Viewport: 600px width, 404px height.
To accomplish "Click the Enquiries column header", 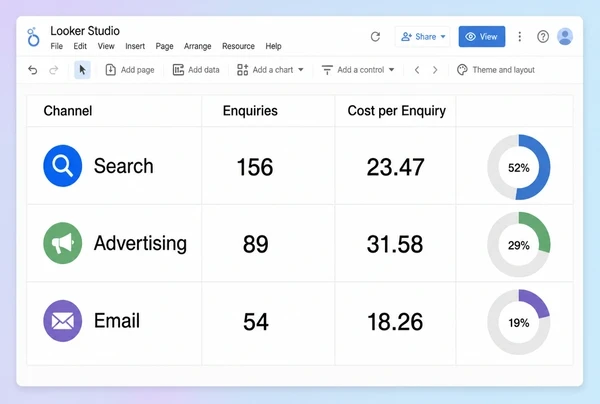I will [x=250, y=111].
